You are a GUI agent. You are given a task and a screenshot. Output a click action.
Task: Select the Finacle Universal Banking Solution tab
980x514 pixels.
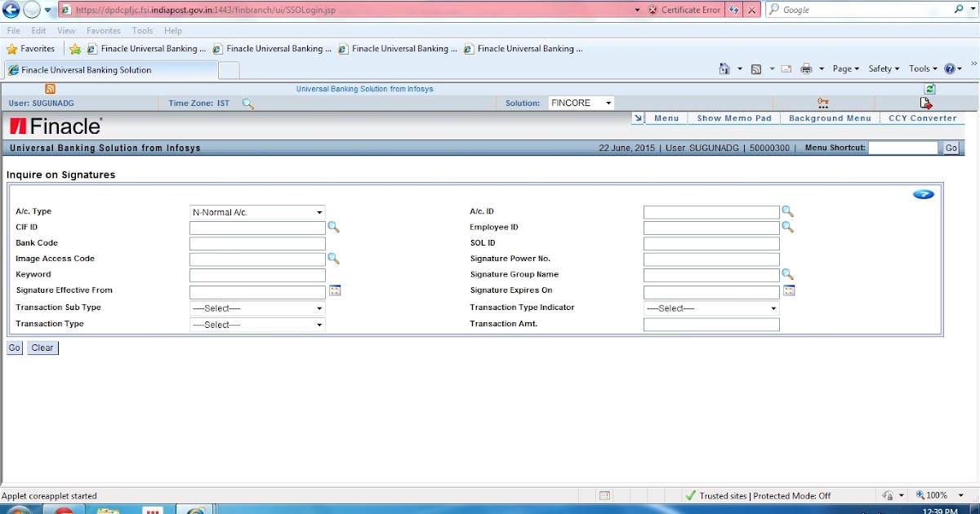(110, 70)
